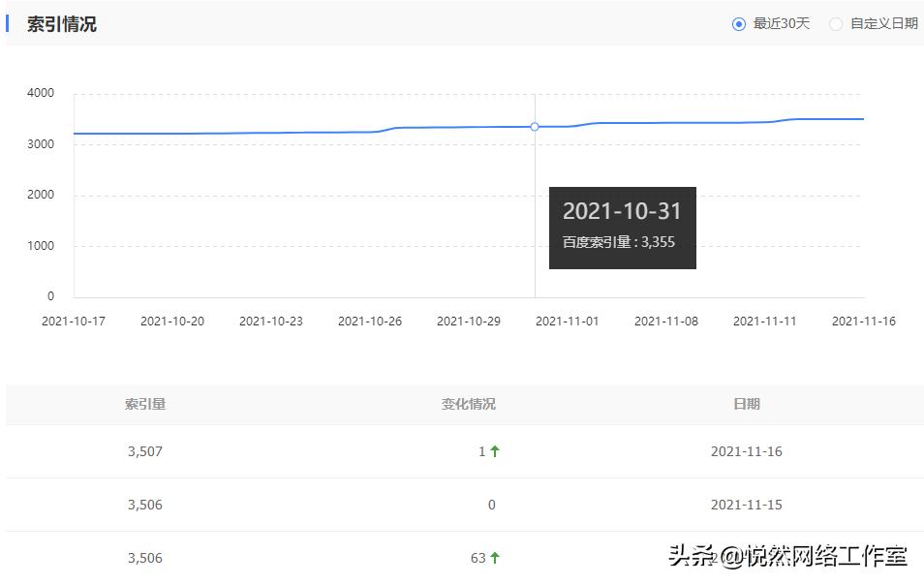Click the 2021-10-31 date in the tooltip

(623, 210)
